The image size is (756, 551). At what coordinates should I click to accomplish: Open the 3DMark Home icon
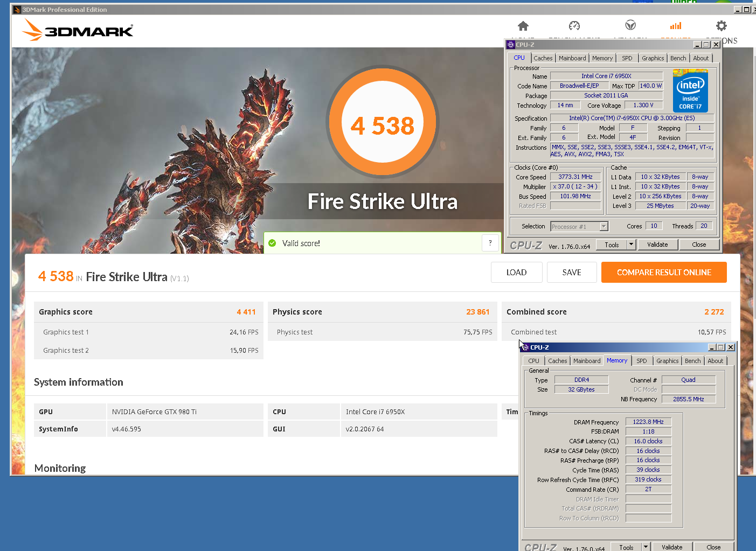(523, 26)
